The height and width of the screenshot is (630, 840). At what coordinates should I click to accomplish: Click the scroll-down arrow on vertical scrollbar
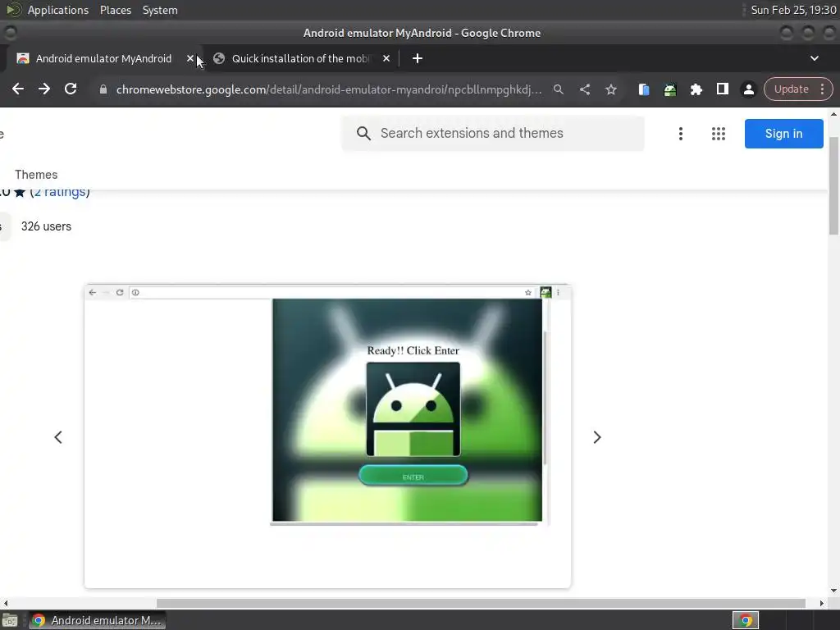click(833, 591)
